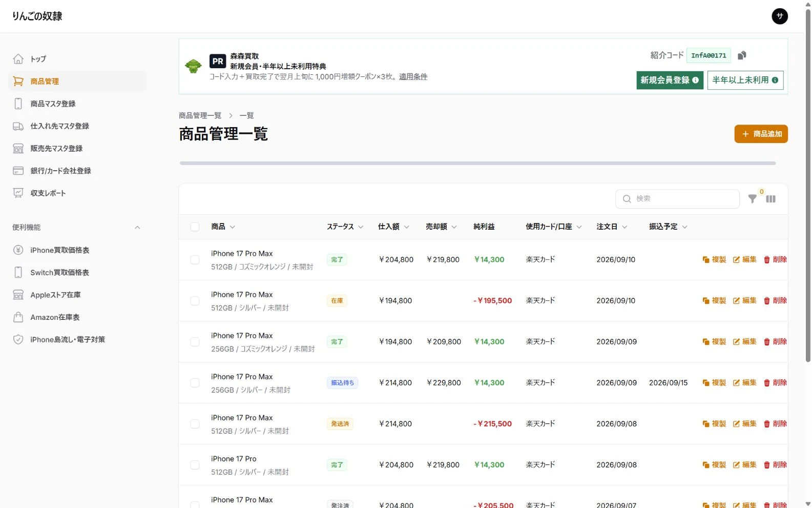Delete the 256GB コズミックオレンジ row

pos(775,341)
